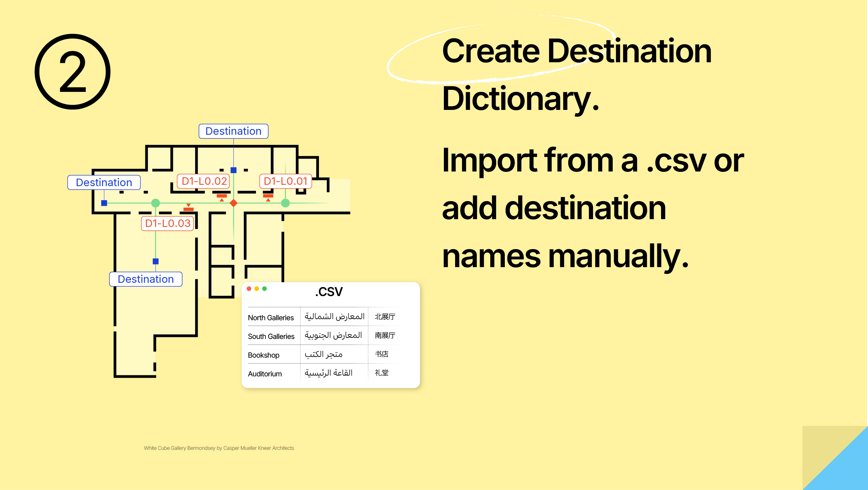Click the '.csv' window title
The width and height of the screenshot is (868, 490).
[x=329, y=292]
